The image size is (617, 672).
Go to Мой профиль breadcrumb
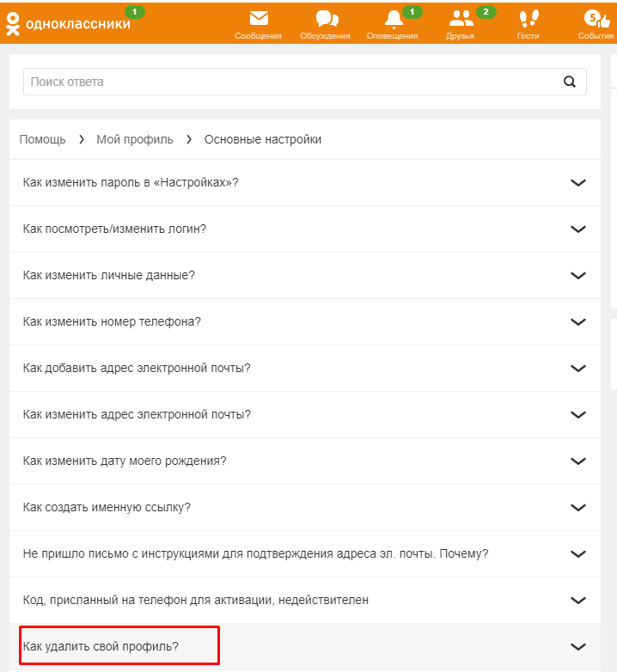click(x=135, y=140)
